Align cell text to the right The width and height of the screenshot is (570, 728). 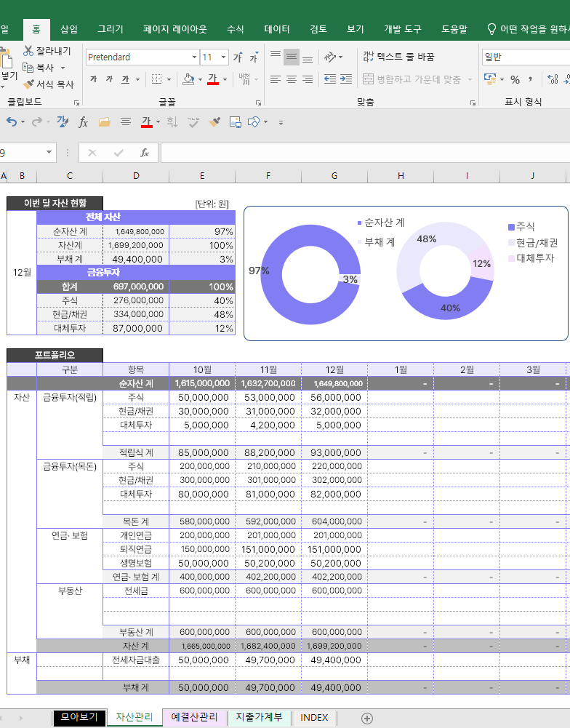(x=308, y=79)
